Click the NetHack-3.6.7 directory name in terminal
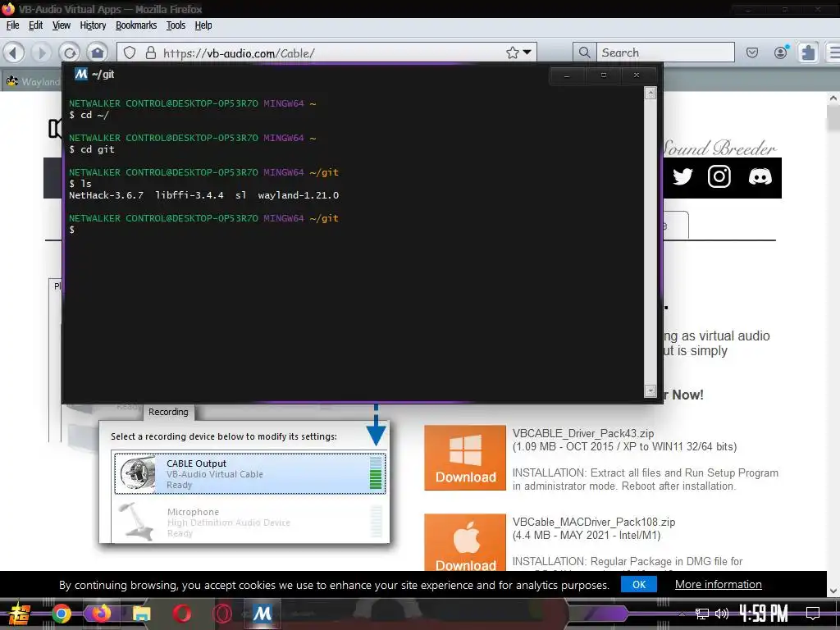The width and height of the screenshot is (840, 630). pyautogui.click(x=106, y=195)
